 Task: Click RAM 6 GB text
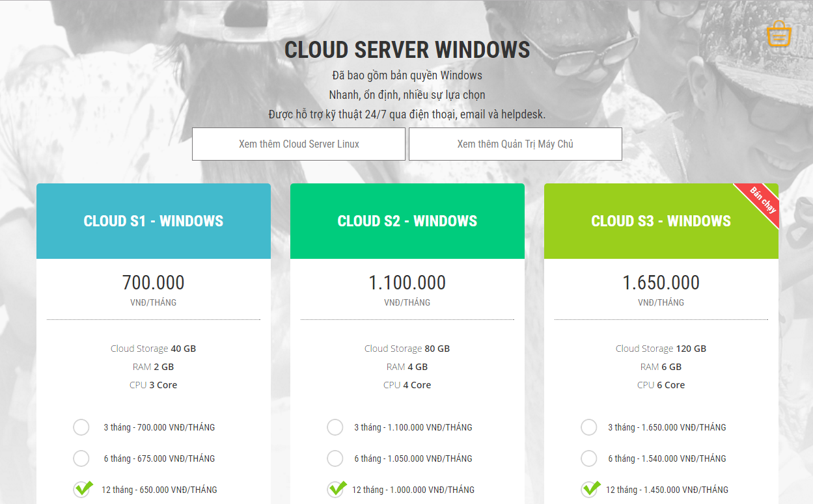click(661, 367)
